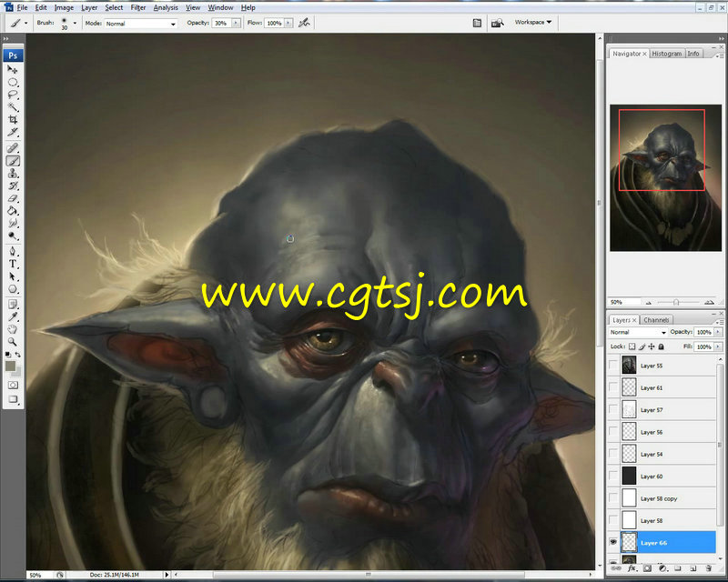Select the Pen tool
This screenshot has height=582, width=728.
[13, 252]
